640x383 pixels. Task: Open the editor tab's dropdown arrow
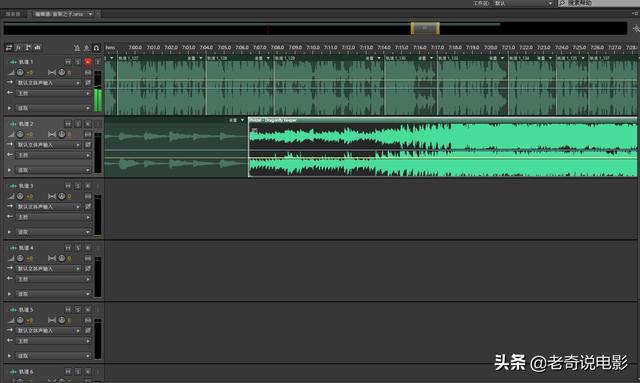[90, 14]
